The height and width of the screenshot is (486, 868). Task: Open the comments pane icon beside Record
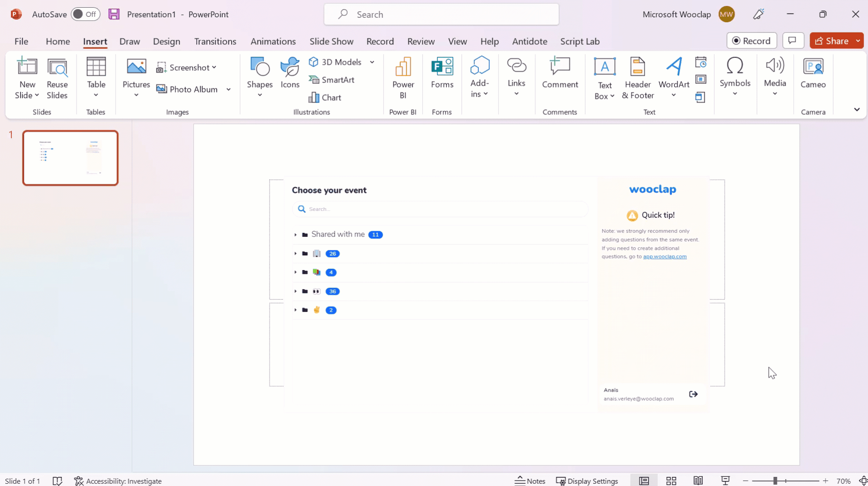coord(792,41)
